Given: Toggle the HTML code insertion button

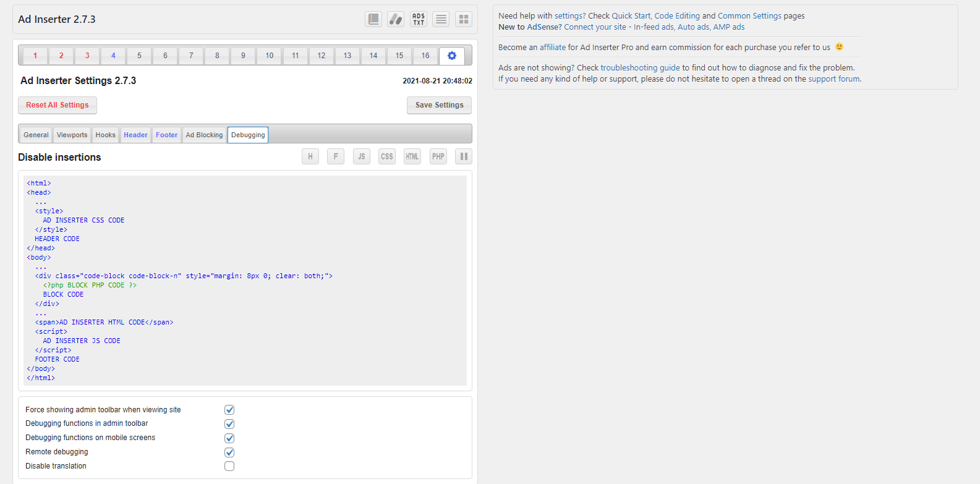Looking at the screenshot, I should (x=412, y=156).
